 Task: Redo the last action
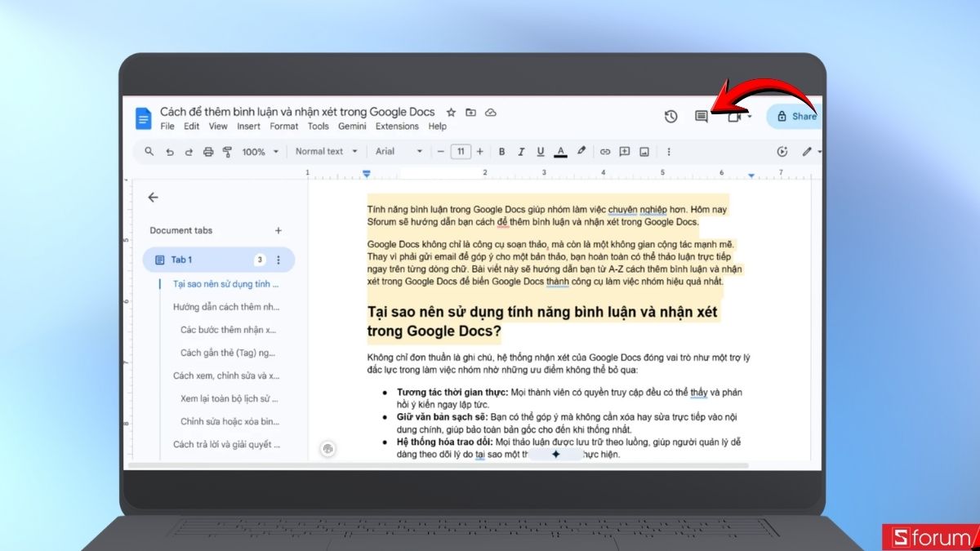(189, 151)
